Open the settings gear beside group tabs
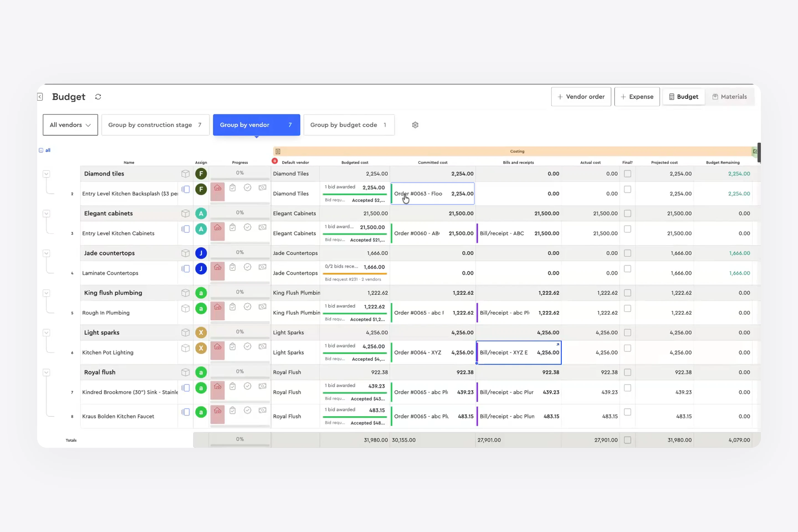The width and height of the screenshot is (798, 532). tap(415, 125)
